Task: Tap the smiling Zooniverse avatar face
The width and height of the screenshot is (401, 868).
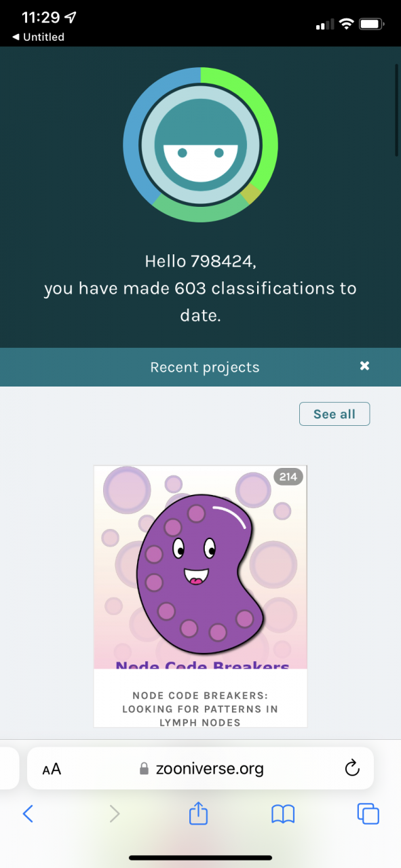Action: tap(200, 144)
